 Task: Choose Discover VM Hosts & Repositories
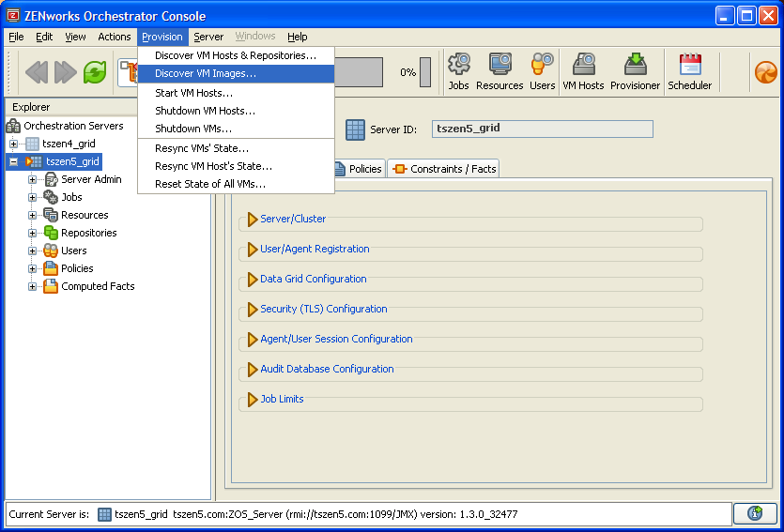point(236,55)
